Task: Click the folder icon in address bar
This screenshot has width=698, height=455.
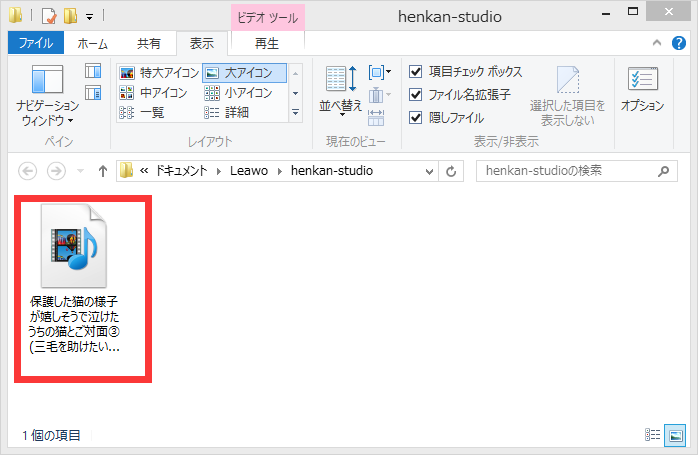Action: (x=126, y=171)
